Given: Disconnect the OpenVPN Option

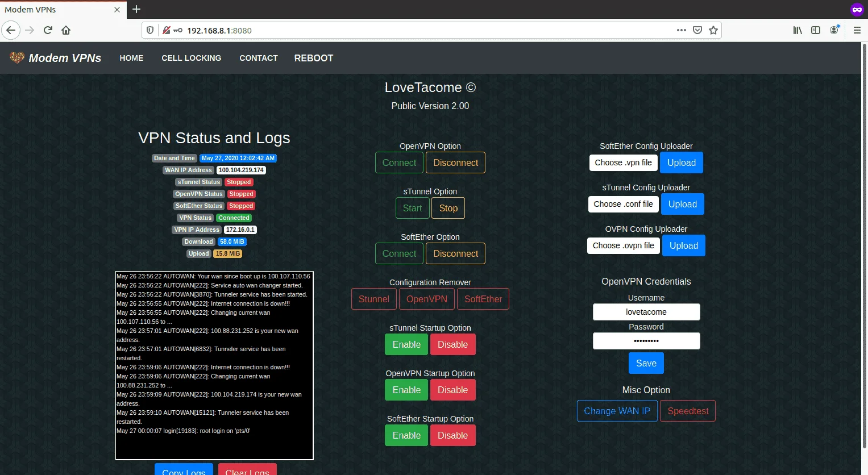Looking at the screenshot, I should 456,163.
